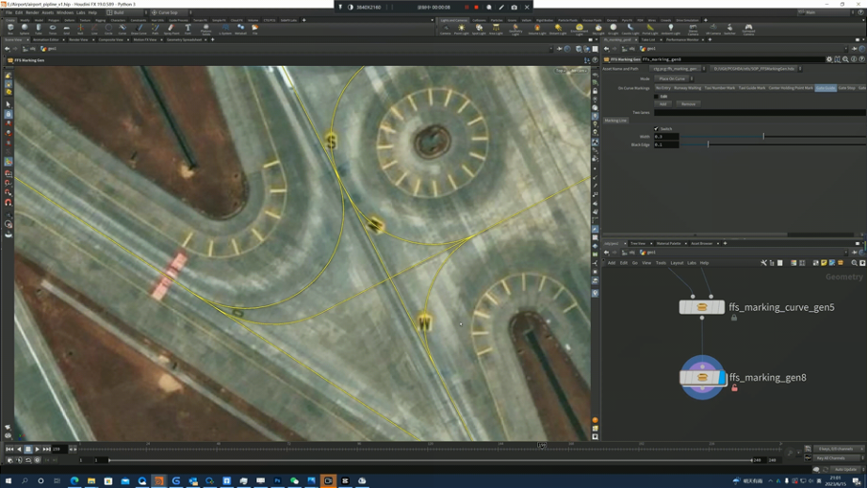868x488 pixels.
Task: Adjust the Width slider
Action: coord(763,136)
